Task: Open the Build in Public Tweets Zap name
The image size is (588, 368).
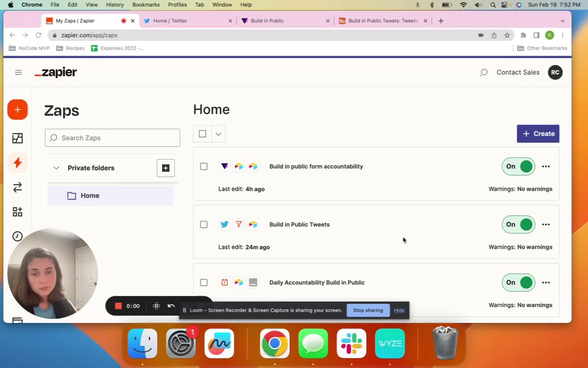Action: tap(299, 224)
